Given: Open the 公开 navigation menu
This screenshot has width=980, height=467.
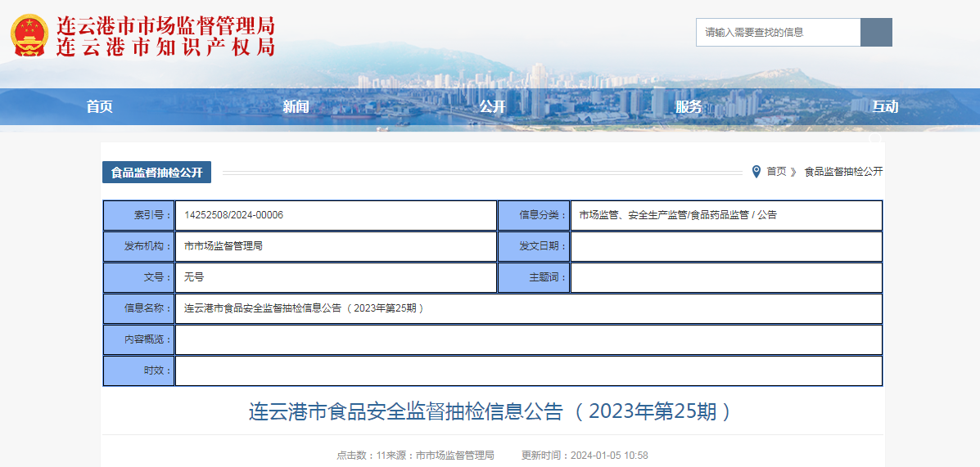Looking at the screenshot, I should [492, 107].
